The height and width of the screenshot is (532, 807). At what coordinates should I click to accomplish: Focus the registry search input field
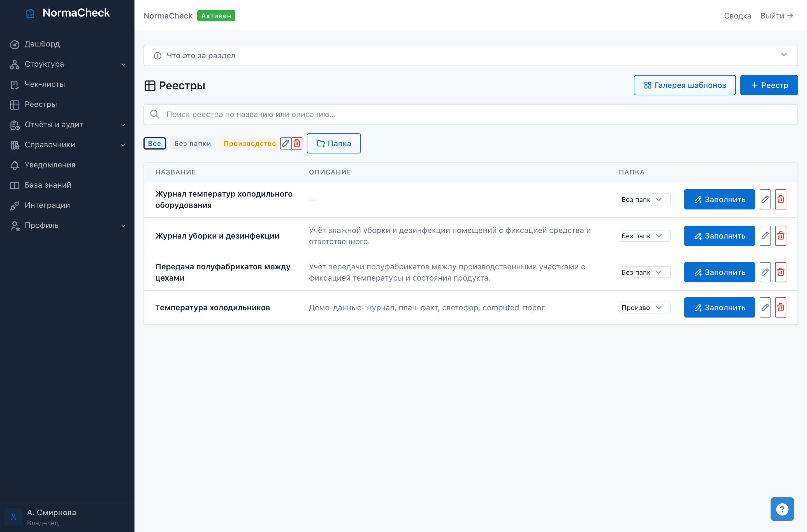point(470,114)
